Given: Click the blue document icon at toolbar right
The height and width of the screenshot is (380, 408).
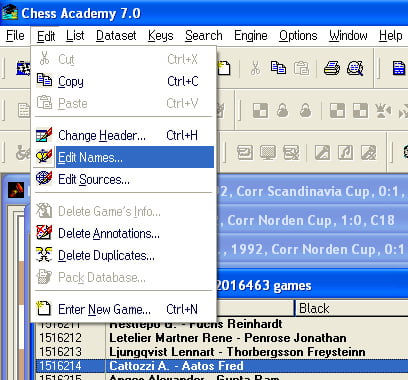Looking at the screenshot, I should [399, 68].
